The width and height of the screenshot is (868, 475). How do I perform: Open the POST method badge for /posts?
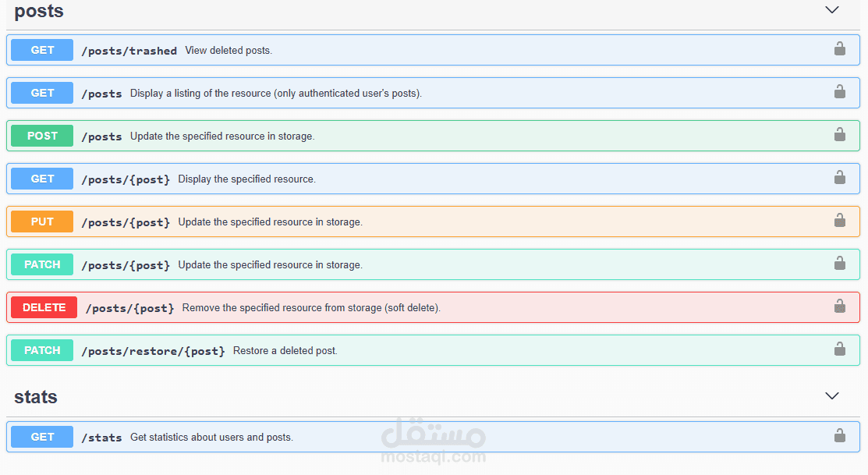pyautogui.click(x=42, y=136)
